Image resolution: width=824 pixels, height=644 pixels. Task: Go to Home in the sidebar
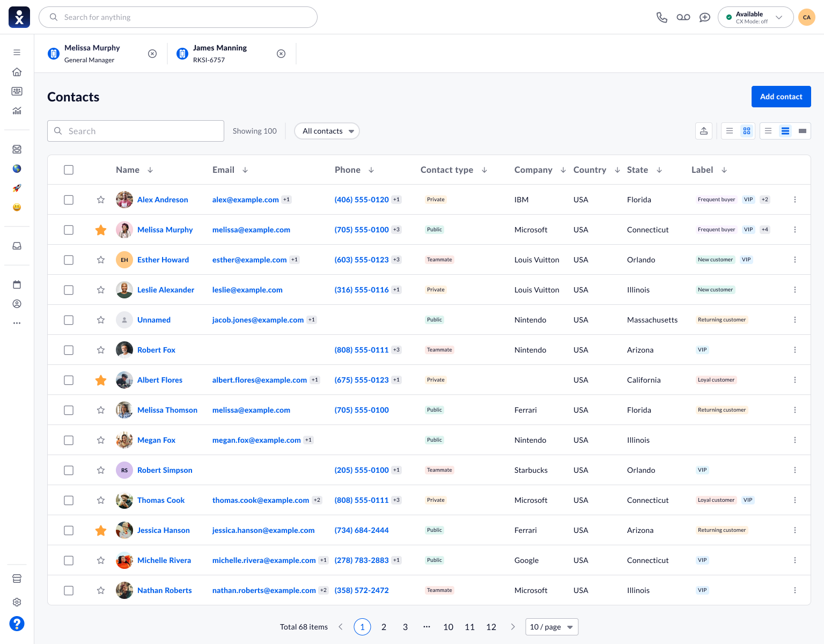point(17,72)
